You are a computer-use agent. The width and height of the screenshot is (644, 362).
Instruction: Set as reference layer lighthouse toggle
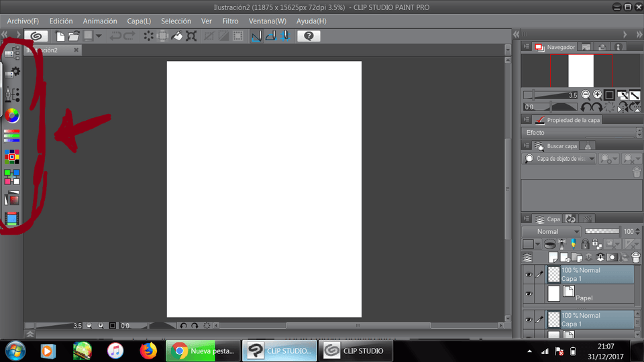[x=562, y=244]
